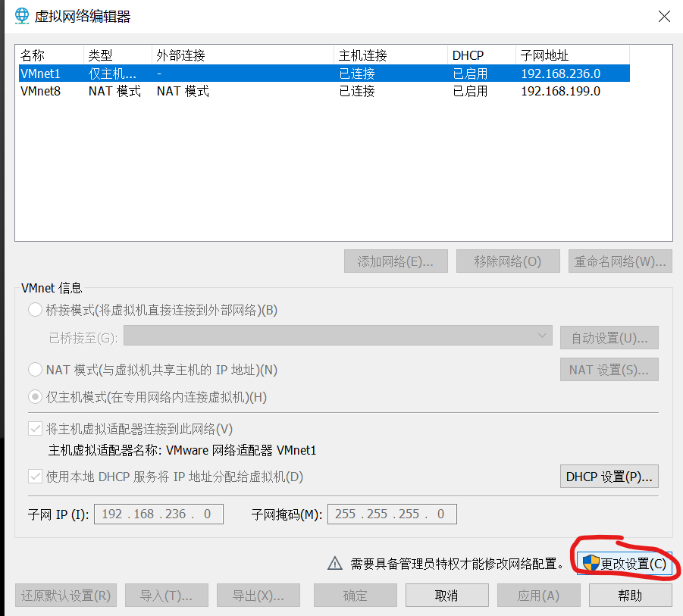Toggle 使用本地 DHCP 服务 checkbox

coord(35,477)
